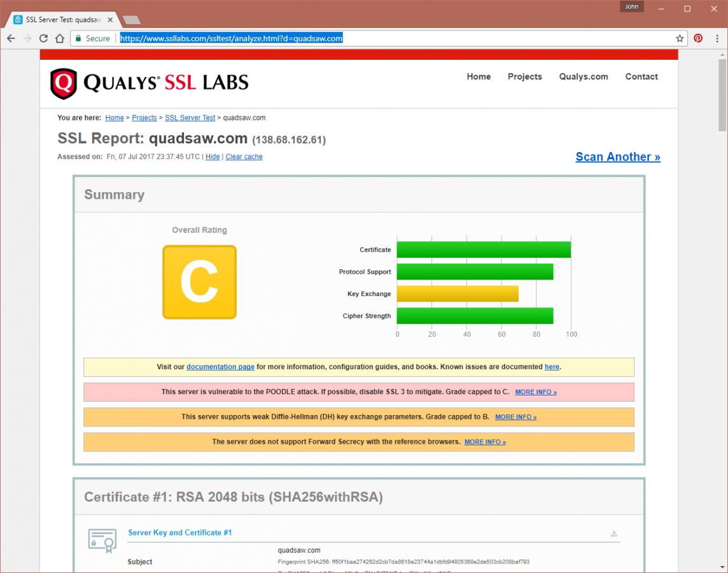The width and height of the screenshot is (728, 573).
Task: Bookmark this page with the star icon
Action: pos(680,38)
